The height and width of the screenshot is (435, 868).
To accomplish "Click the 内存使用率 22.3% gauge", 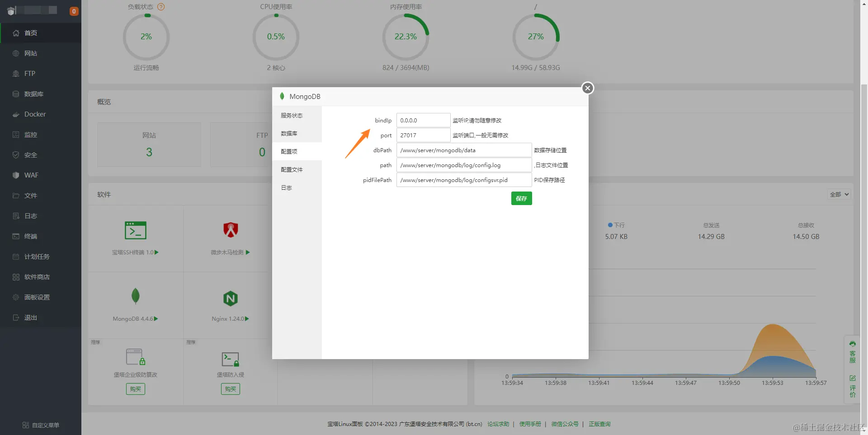I will click(x=406, y=37).
